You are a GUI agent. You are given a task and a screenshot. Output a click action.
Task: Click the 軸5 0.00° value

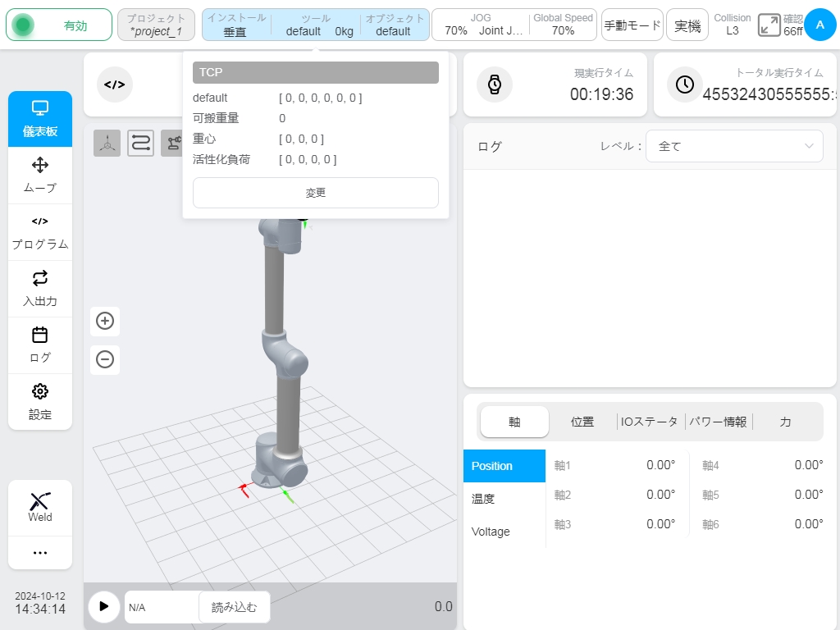809,495
